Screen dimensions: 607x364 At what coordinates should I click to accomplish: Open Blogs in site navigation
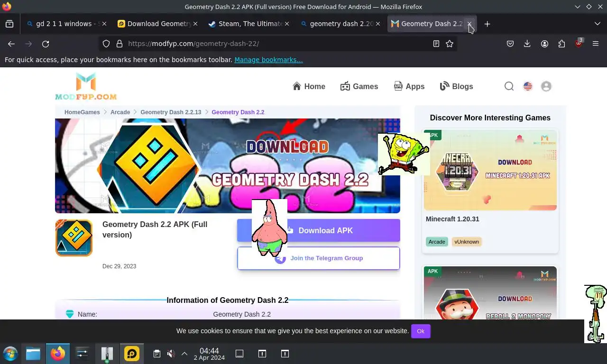point(457,86)
